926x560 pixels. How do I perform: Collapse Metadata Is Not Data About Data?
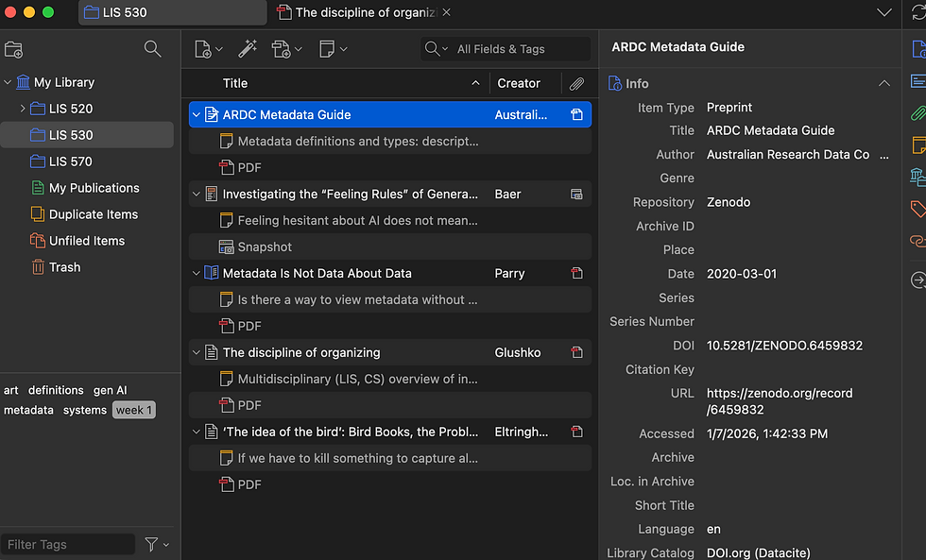pos(197,273)
